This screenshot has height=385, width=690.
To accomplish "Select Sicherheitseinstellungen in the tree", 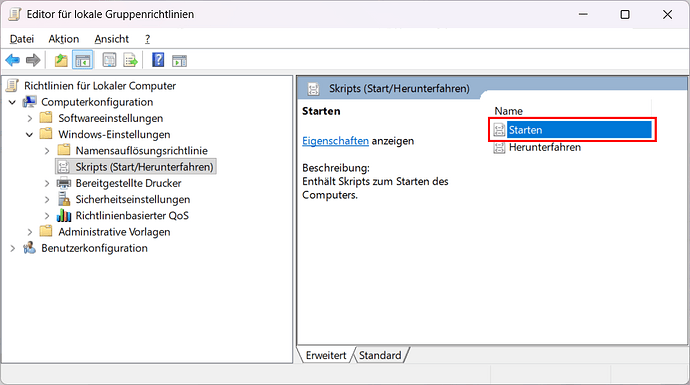I will [x=133, y=199].
